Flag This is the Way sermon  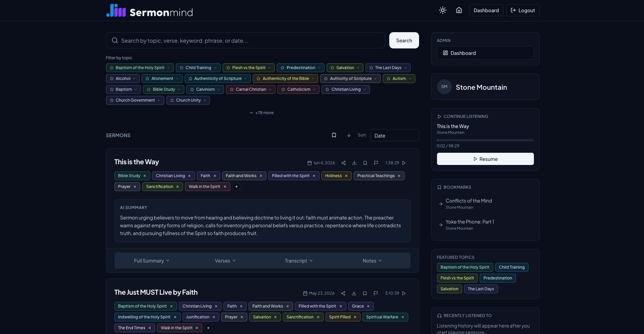[376, 163]
